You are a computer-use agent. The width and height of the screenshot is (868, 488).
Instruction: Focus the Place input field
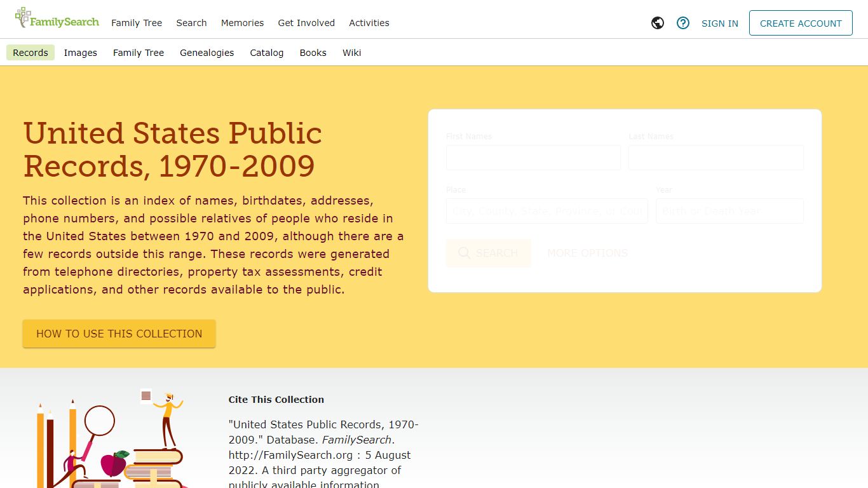(x=547, y=211)
